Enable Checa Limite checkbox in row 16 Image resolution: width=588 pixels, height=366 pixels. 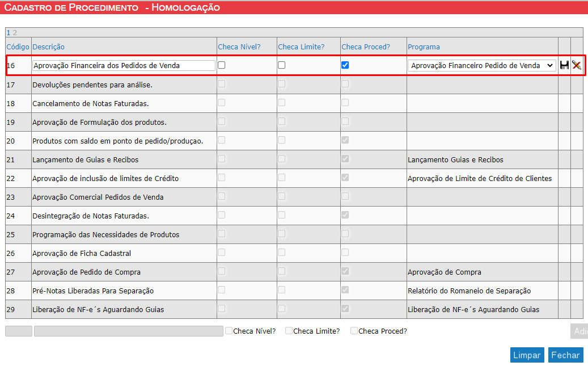tap(282, 65)
